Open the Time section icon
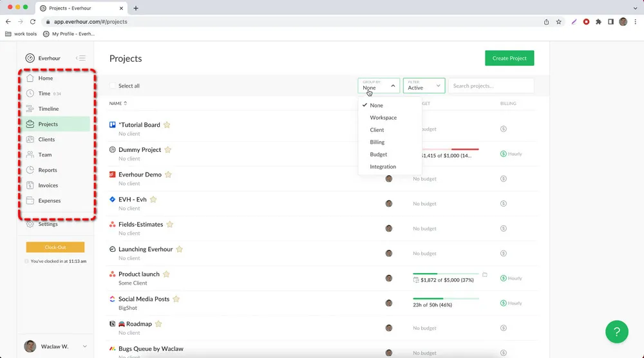The width and height of the screenshot is (644, 358). (x=30, y=93)
